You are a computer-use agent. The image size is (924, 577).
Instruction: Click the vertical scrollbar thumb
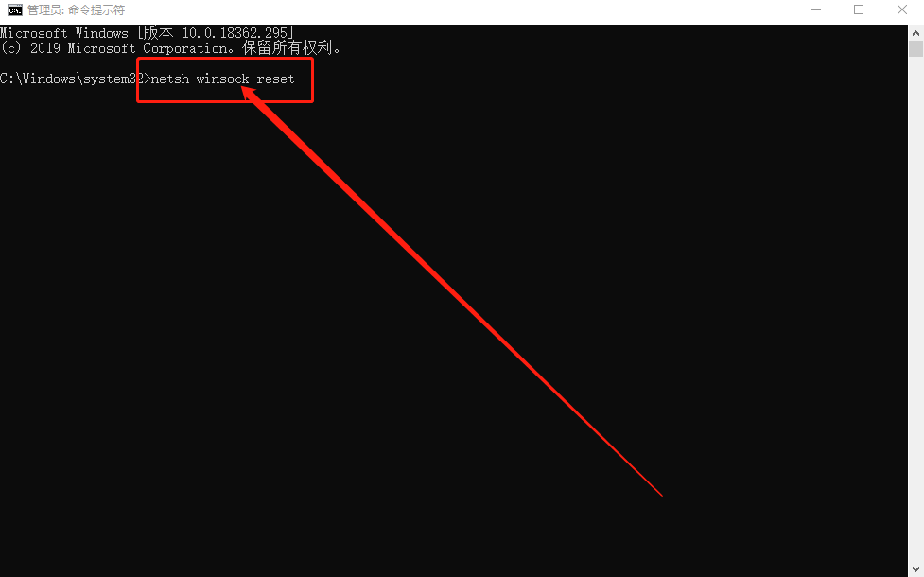[x=915, y=48]
